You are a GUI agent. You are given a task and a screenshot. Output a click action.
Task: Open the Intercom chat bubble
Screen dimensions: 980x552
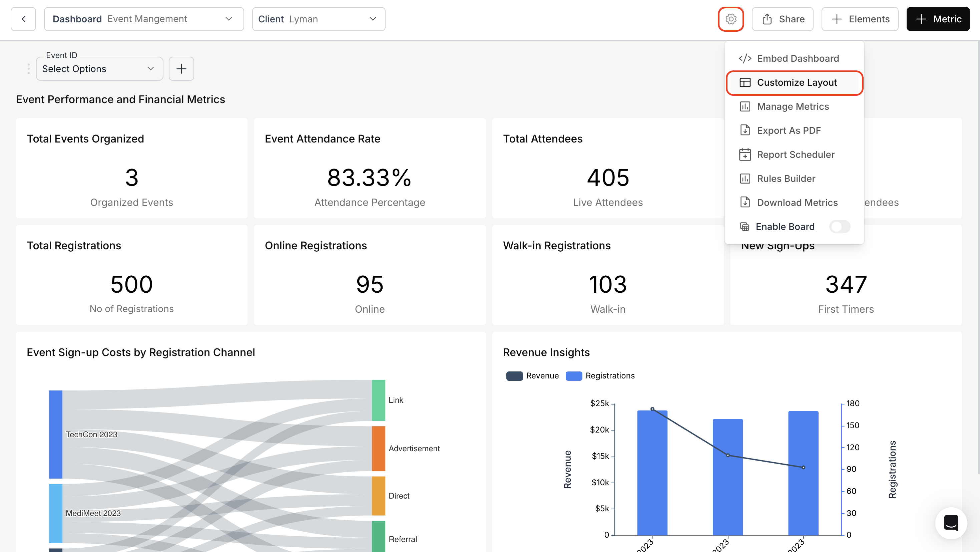coord(951,523)
